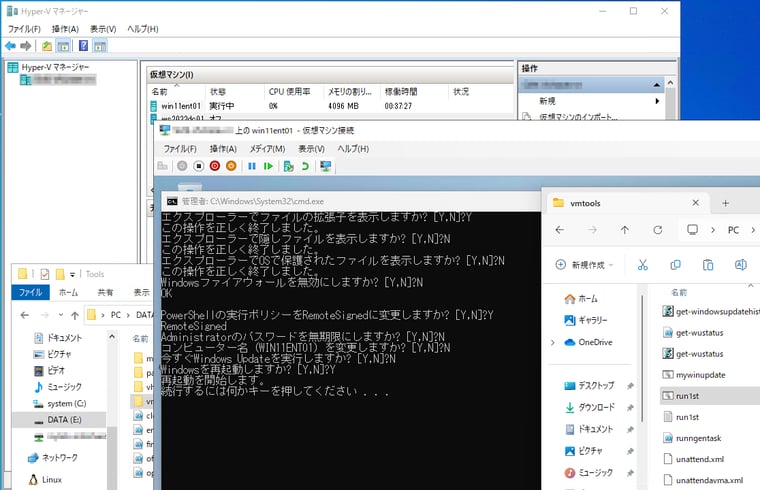The width and height of the screenshot is (760, 490).
Task: Select win11ent01 in virtual machine list
Action: pos(181,106)
